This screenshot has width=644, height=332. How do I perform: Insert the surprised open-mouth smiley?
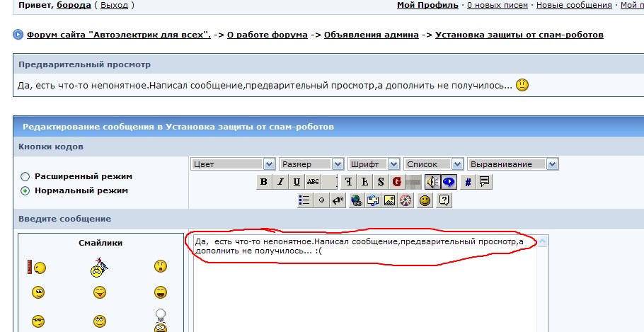click(161, 266)
